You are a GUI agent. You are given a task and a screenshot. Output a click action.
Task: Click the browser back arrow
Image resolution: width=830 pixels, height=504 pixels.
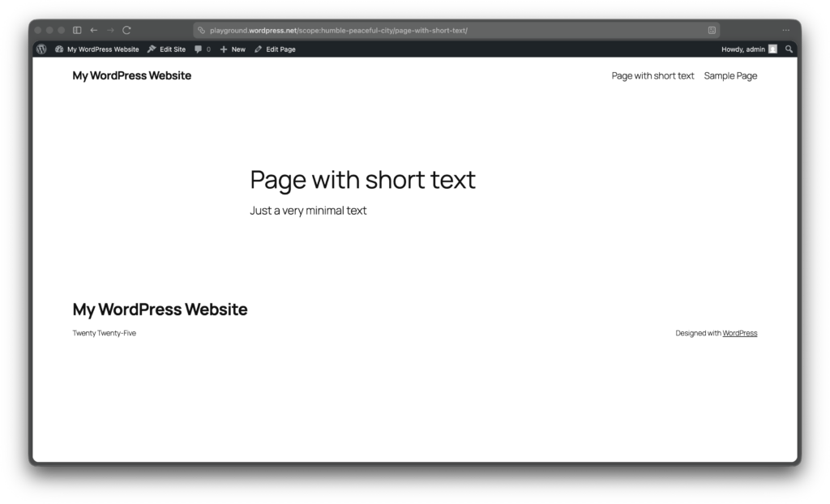[x=94, y=29]
